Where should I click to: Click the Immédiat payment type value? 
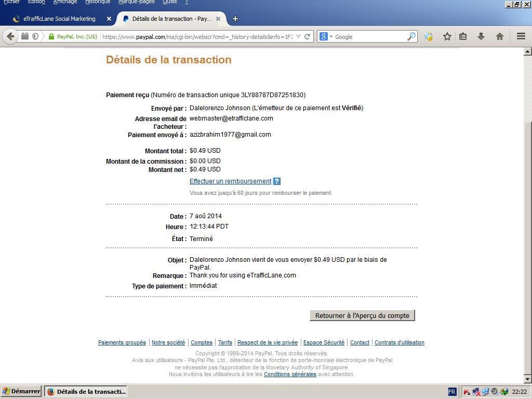pyautogui.click(x=203, y=286)
